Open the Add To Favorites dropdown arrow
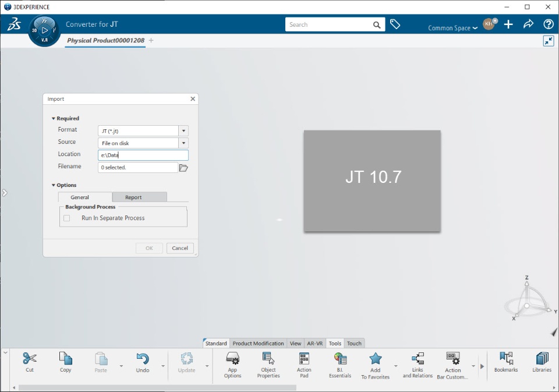The width and height of the screenshot is (559, 392). pos(396,366)
